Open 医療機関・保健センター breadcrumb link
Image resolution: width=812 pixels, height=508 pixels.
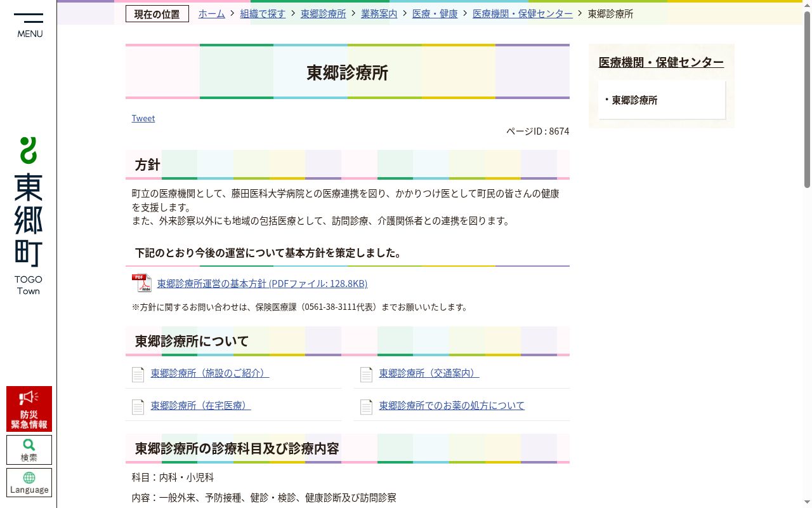tap(523, 13)
